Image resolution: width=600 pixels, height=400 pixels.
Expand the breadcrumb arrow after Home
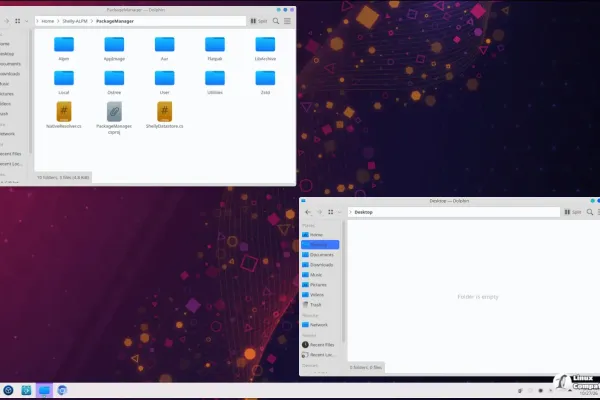(58, 21)
